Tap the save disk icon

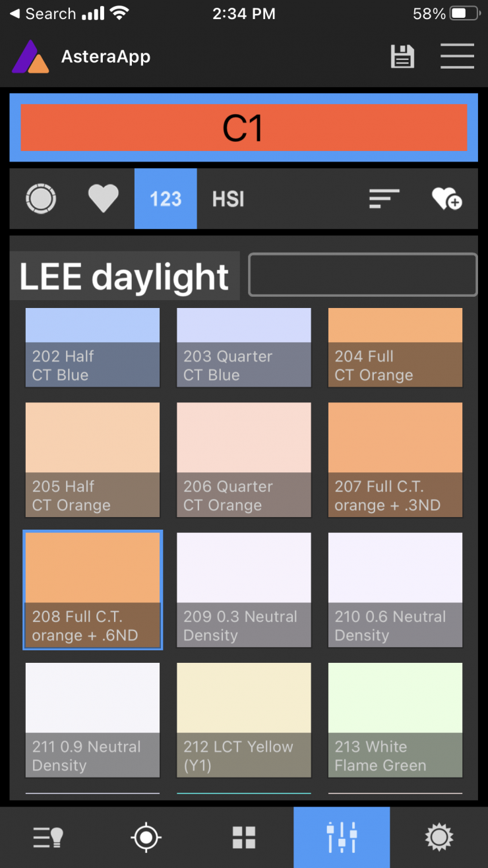click(x=402, y=57)
